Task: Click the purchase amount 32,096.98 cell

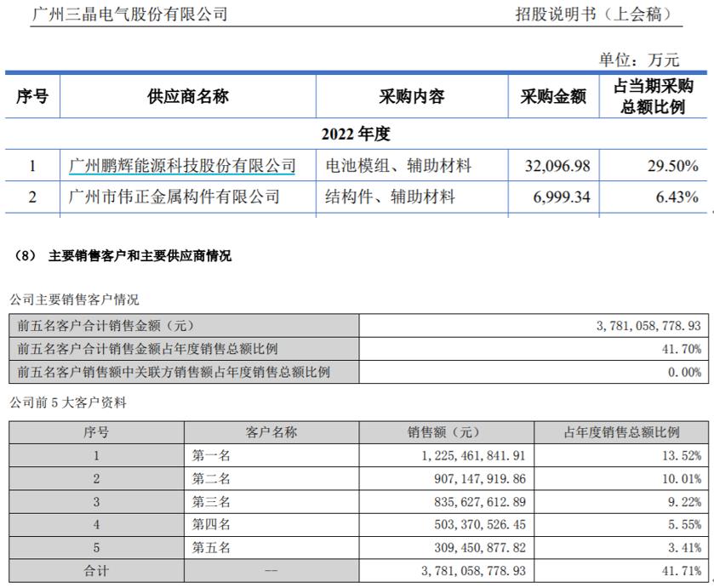Action: [x=554, y=165]
